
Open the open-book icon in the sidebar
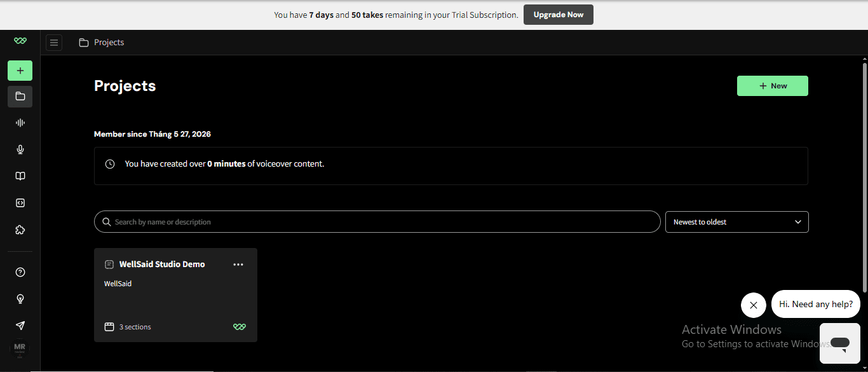point(20,176)
